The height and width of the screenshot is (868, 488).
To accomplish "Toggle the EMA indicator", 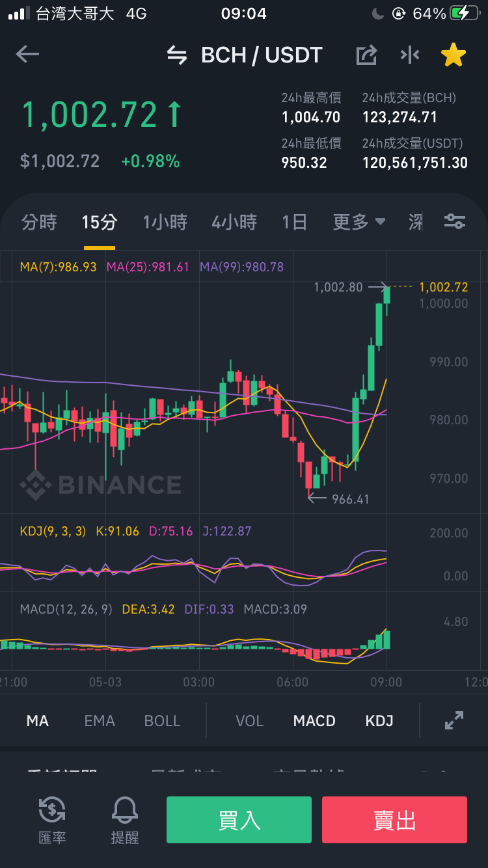I will click(100, 721).
